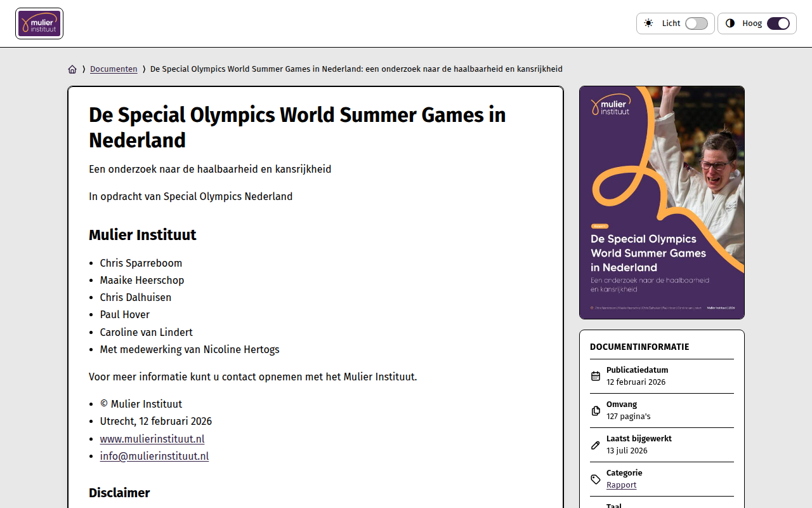Click the Disclaimer heading

119,493
